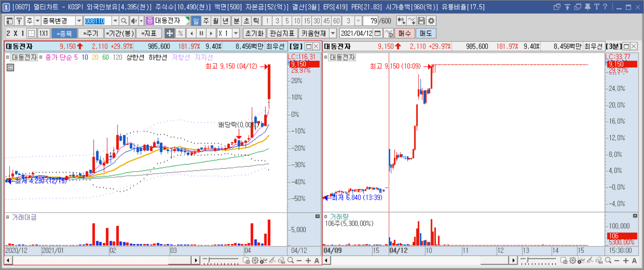Step forward with the playback arrow
The width and height of the screenshot is (644, 270).
tap(211, 33)
